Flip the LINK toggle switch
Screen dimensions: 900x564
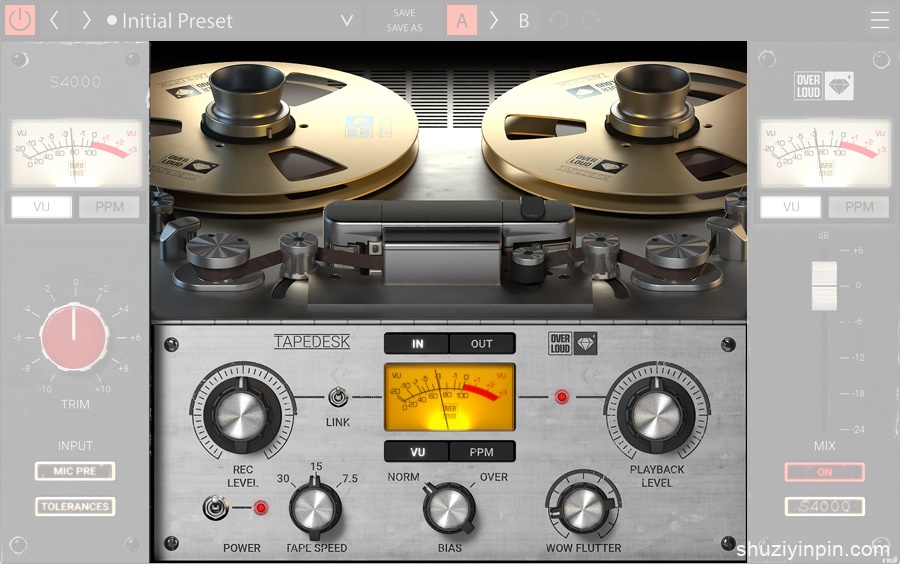click(338, 396)
